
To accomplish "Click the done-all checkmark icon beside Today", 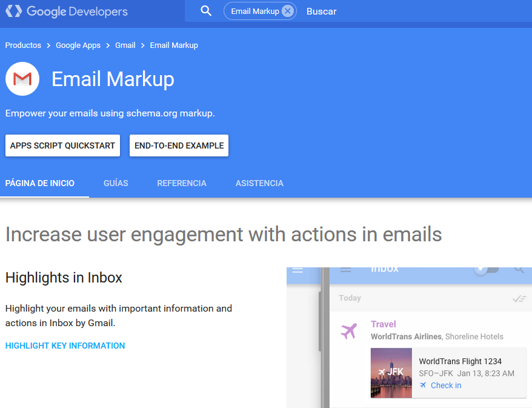I will (x=519, y=299).
